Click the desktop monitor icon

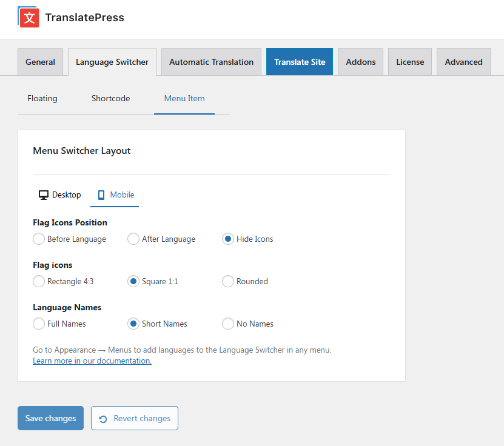43,195
